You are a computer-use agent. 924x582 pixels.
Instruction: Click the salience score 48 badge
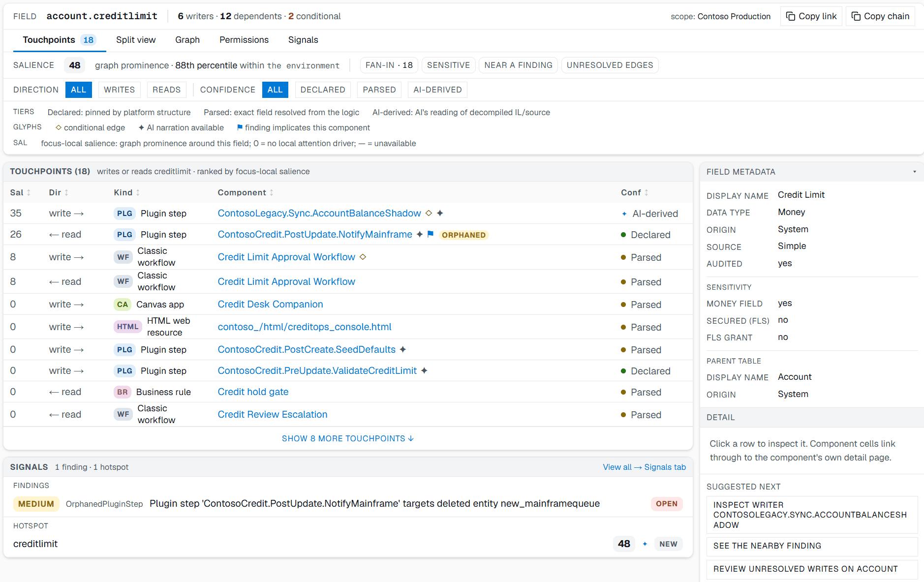(x=75, y=65)
